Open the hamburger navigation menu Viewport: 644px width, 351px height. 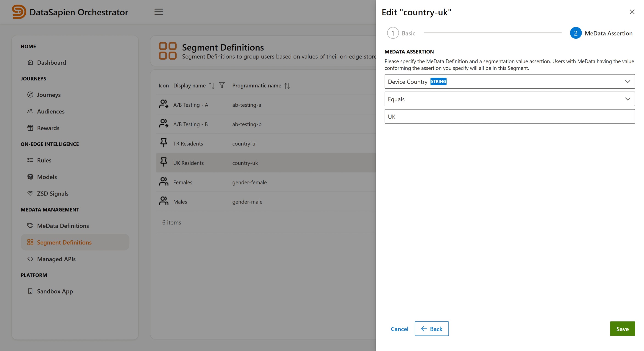[x=159, y=12]
